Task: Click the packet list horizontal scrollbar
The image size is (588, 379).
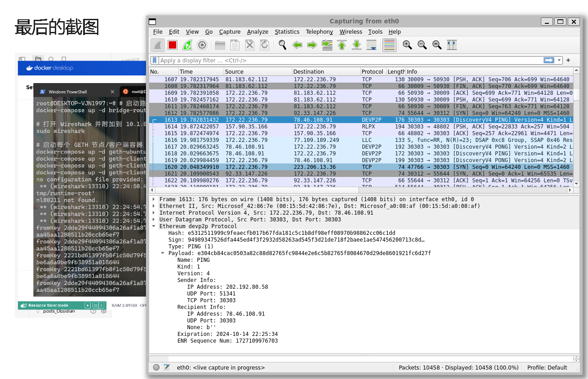Action: [x=359, y=190]
